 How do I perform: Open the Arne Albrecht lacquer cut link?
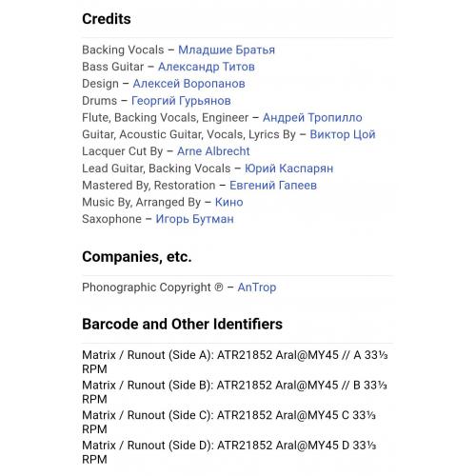click(x=213, y=151)
